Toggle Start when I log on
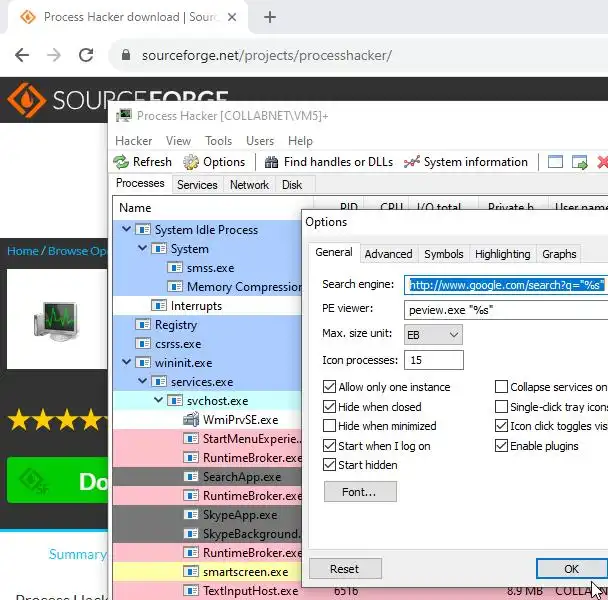The image size is (608, 600). click(x=329, y=446)
